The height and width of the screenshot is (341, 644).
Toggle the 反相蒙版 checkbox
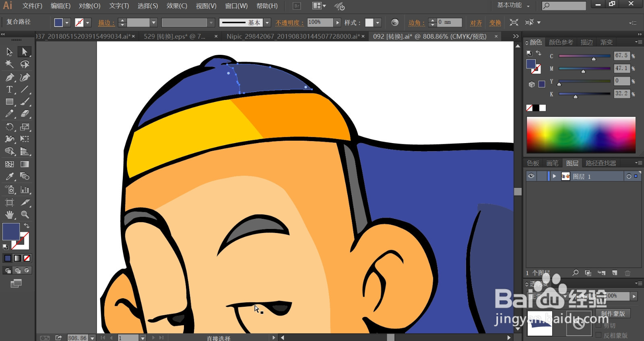[x=599, y=335]
